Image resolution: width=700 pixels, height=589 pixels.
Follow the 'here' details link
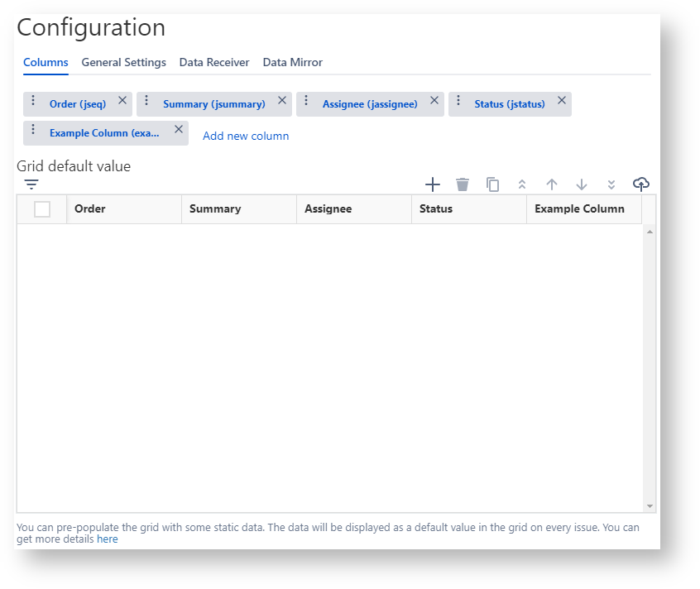pyautogui.click(x=108, y=539)
